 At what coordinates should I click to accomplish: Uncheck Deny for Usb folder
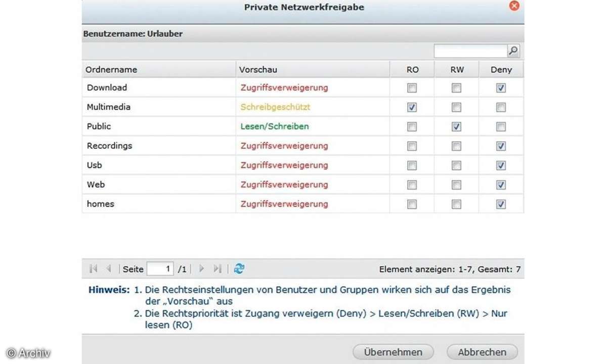pyautogui.click(x=501, y=165)
